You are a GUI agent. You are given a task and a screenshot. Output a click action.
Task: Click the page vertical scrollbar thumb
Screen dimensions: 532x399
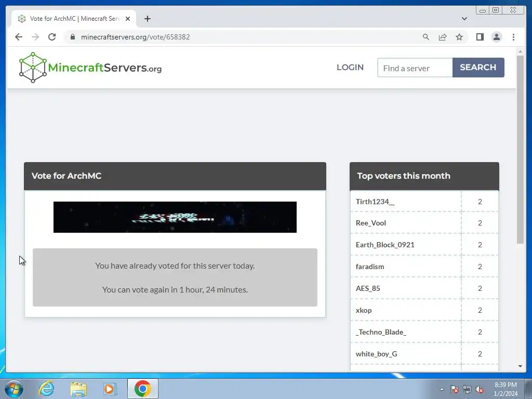[520, 149]
